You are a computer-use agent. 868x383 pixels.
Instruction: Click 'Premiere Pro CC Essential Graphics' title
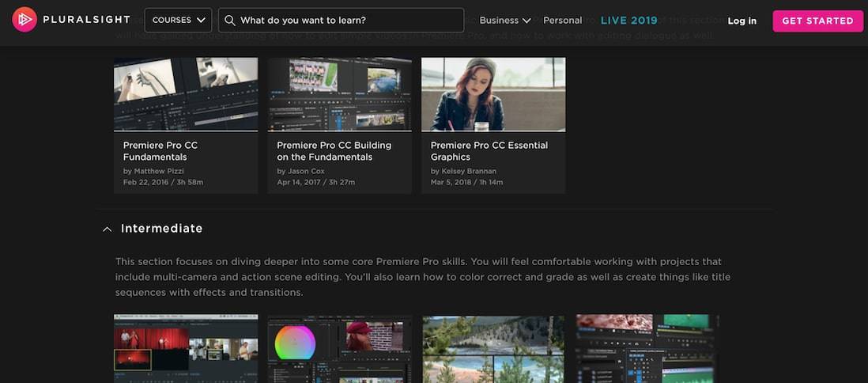[489, 151]
